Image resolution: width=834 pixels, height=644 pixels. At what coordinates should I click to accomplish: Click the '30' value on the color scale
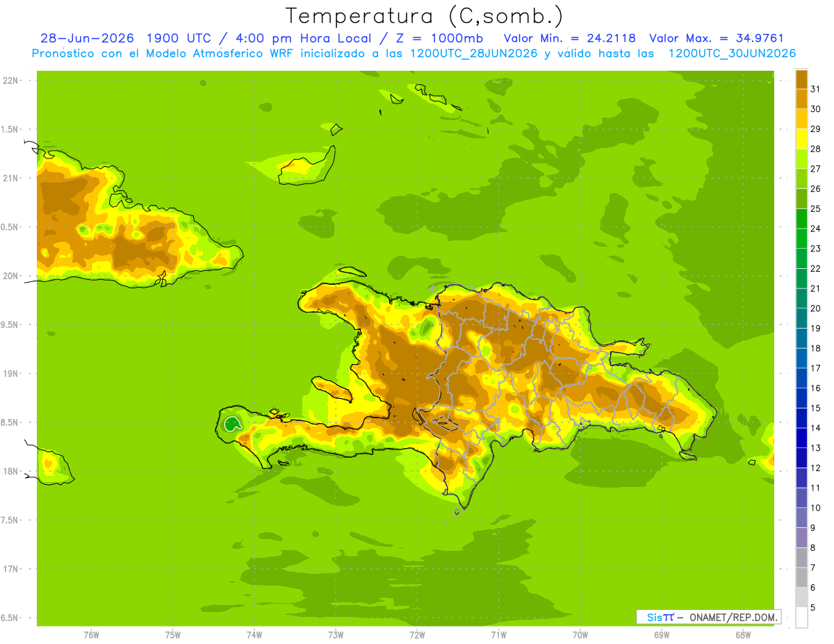point(816,109)
